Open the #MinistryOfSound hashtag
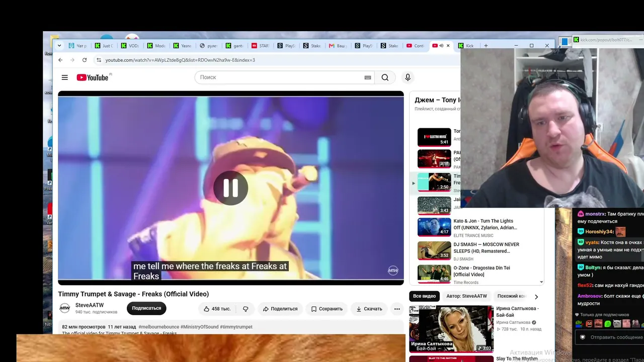The height and width of the screenshot is (362, 644). pos(199,327)
